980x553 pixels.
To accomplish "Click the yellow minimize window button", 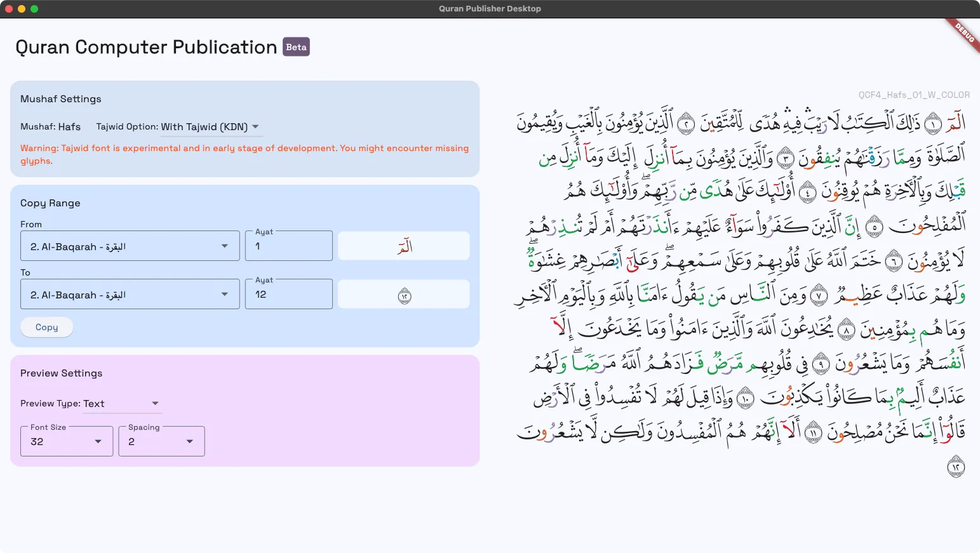I will tap(22, 9).
